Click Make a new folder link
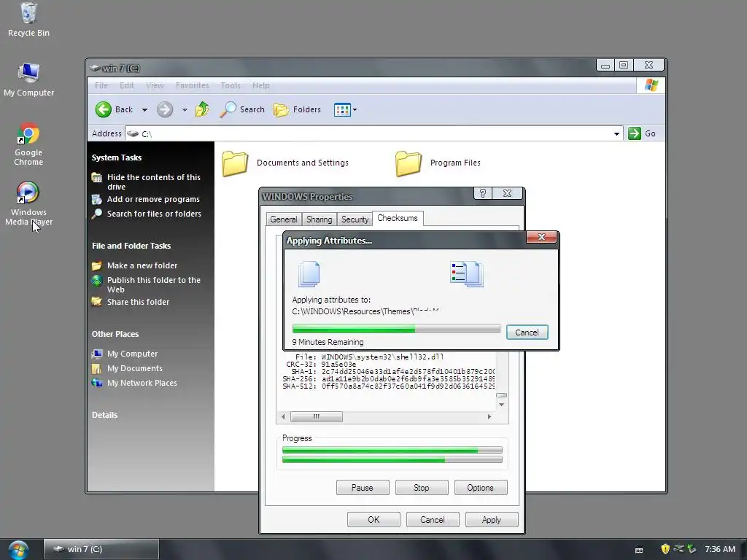The image size is (747, 560). pos(142,265)
